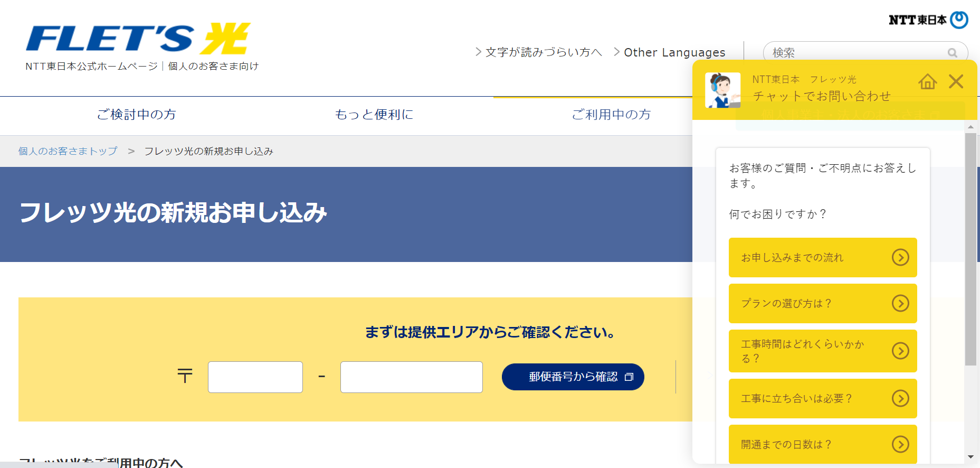Click the second postal code input box

coord(412,377)
